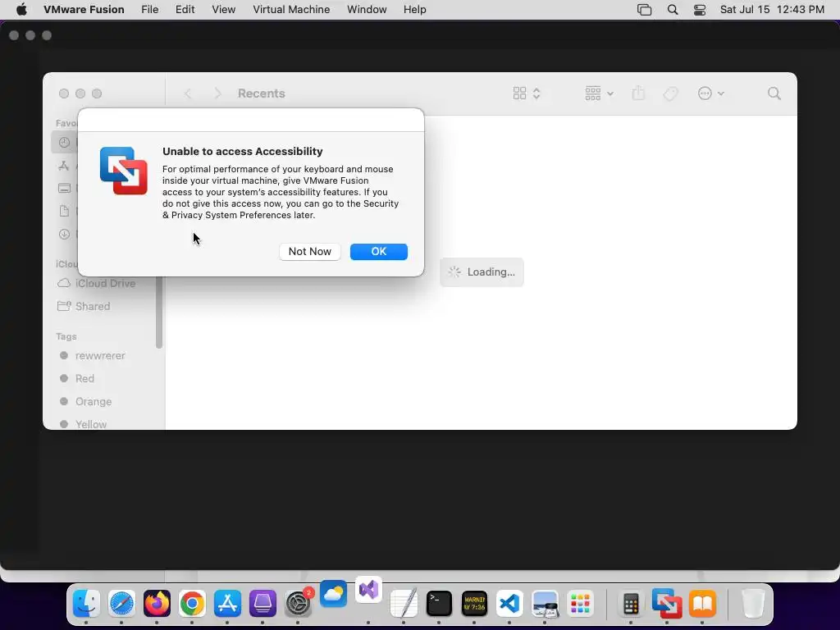Image resolution: width=840 pixels, height=630 pixels.
Task: Open Console from the Dock
Action: coord(475,604)
